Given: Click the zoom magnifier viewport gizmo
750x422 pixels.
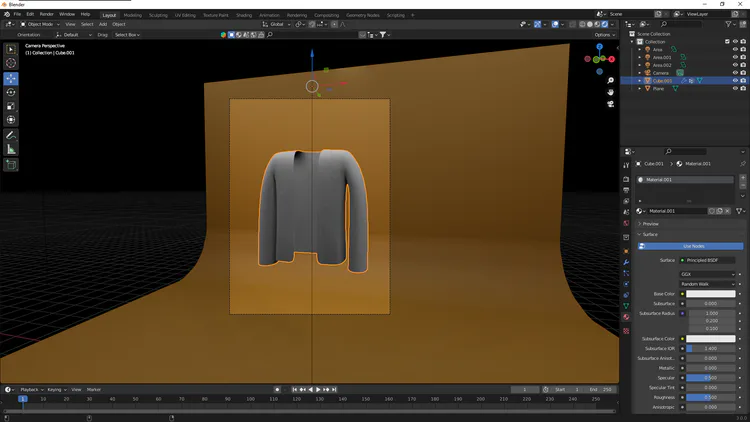Looking at the screenshot, I should [610, 80].
